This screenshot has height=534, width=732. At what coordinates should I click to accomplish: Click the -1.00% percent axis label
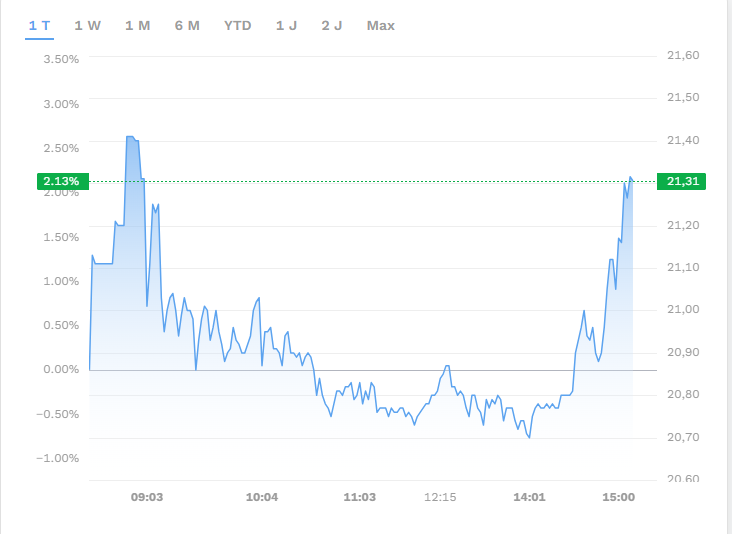coord(59,458)
